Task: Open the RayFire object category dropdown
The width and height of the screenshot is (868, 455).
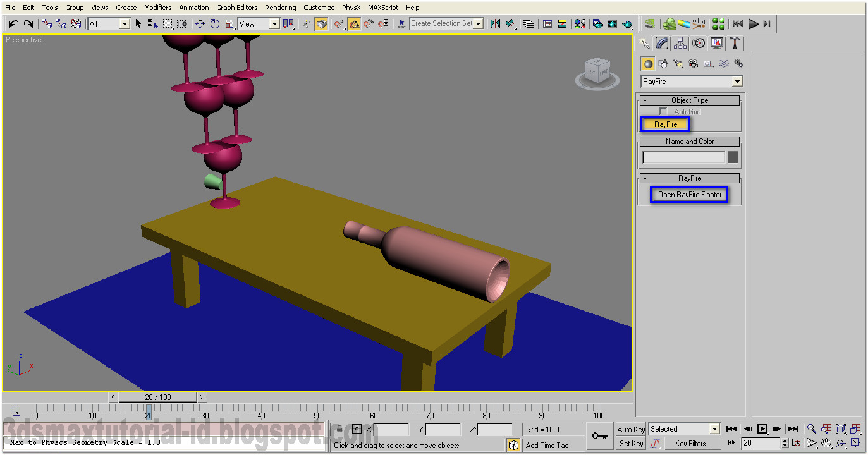Action: coord(737,81)
